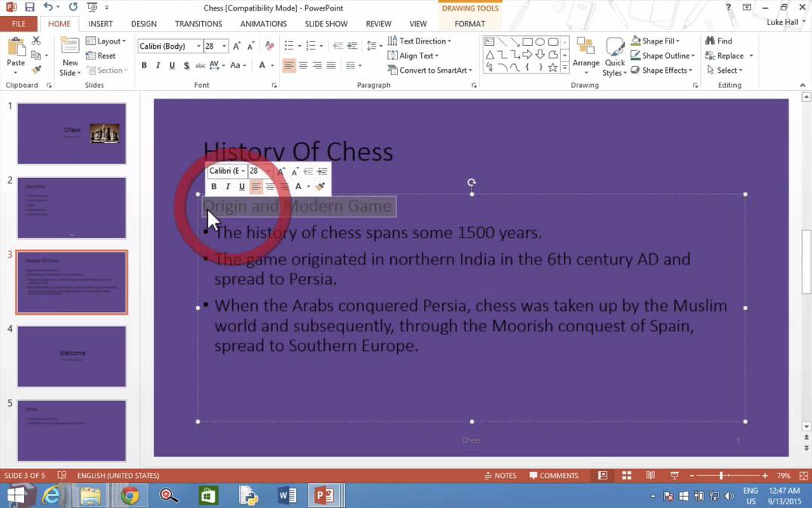The width and height of the screenshot is (812, 508).
Task: Click the spell check icon in status bar
Action: [x=62, y=476]
